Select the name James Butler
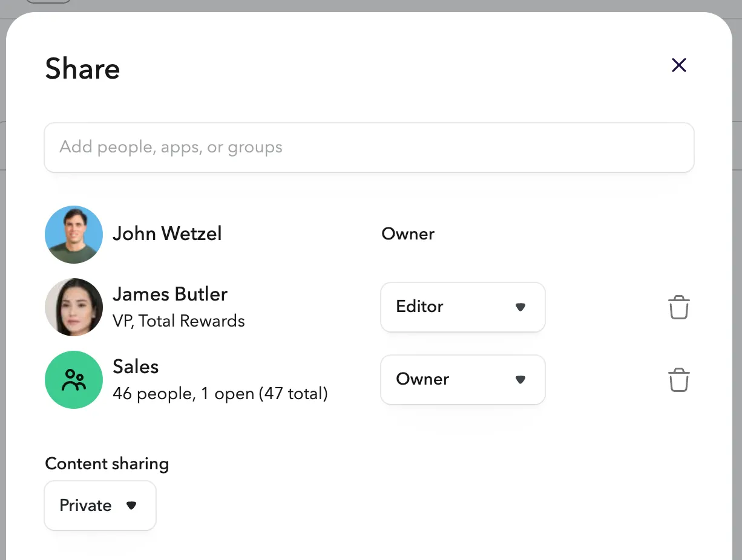The height and width of the screenshot is (560, 742). (170, 295)
